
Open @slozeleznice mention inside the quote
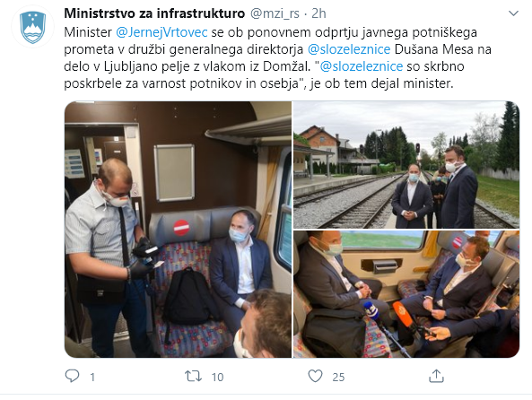tap(362, 66)
